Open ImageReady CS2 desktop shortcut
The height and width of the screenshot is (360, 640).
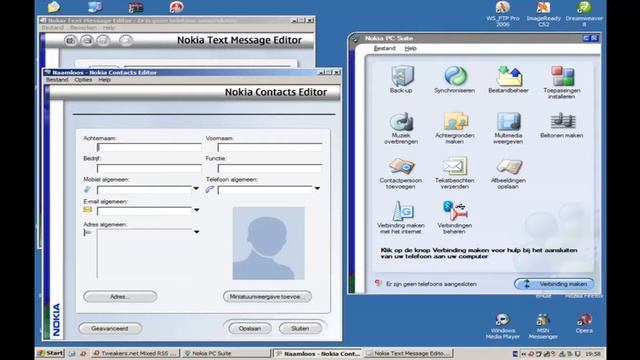(544, 13)
